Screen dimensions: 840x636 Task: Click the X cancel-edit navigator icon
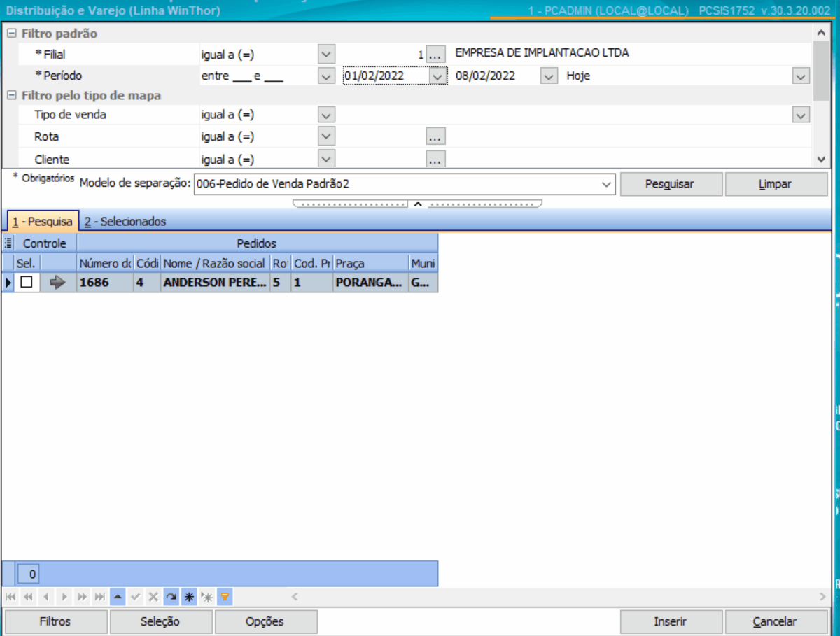click(x=153, y=598)
